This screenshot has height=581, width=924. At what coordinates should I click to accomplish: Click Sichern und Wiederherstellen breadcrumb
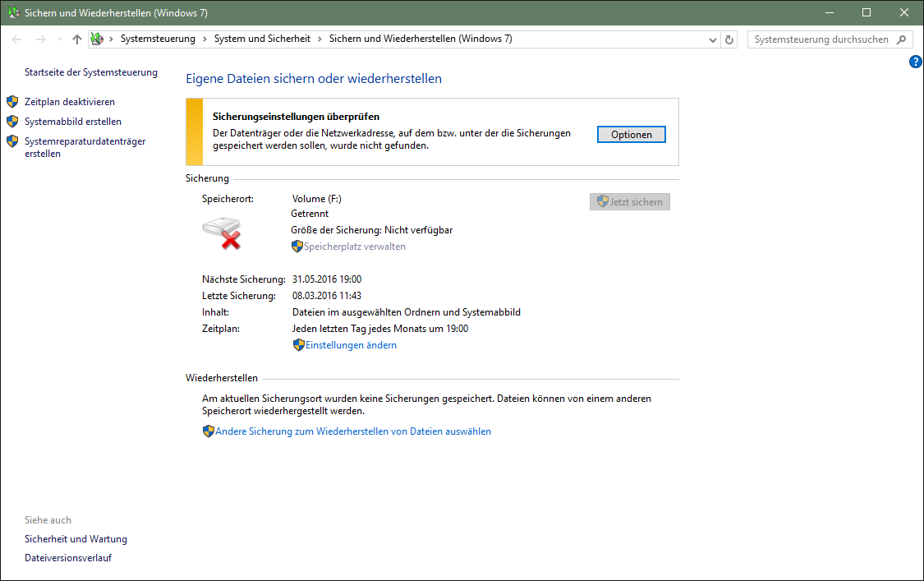[x=421, y=39]
